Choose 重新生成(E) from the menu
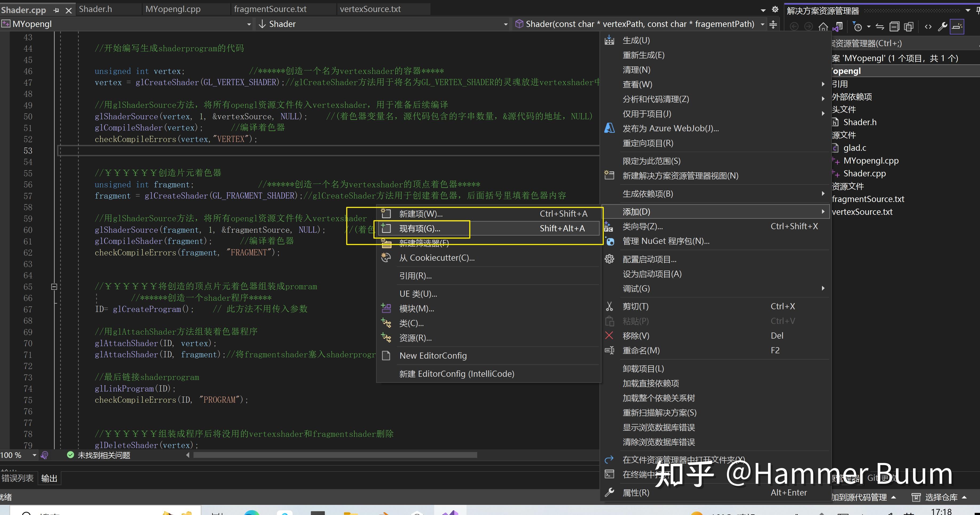 pyautogui.click(x=643, y=55)
